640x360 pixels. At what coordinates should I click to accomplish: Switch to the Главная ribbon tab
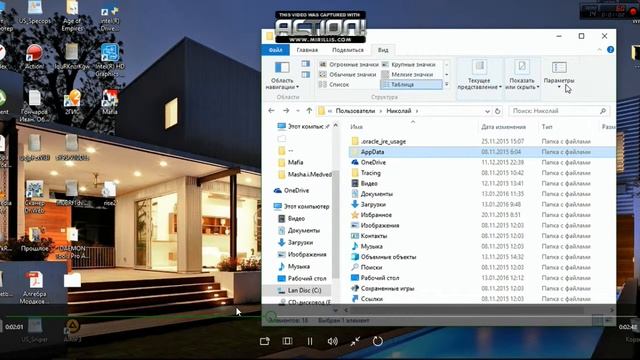[307, 50]
